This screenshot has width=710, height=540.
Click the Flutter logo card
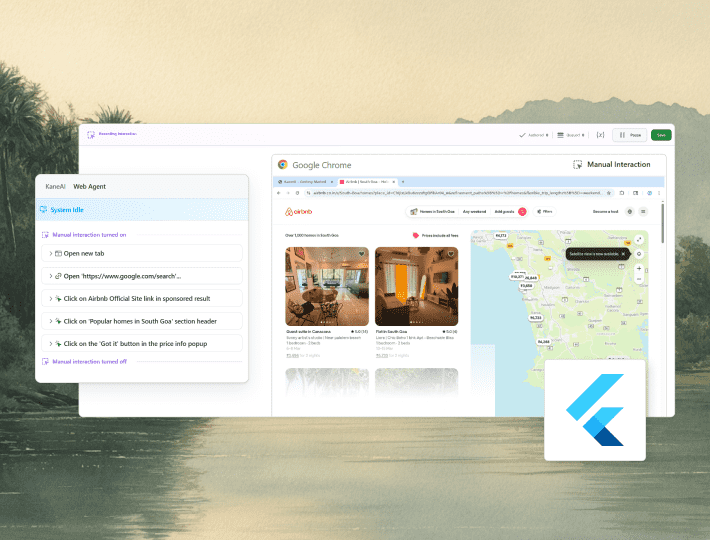595,411
